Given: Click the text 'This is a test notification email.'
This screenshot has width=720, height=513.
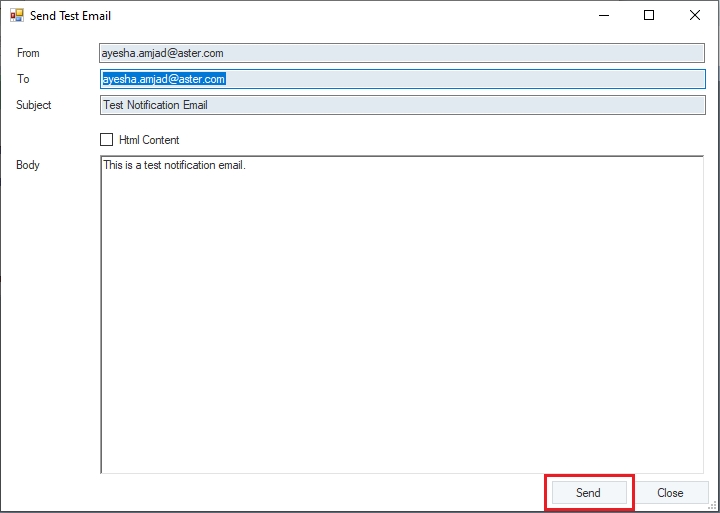Looking at the screenshot, I should pos(174,165).
